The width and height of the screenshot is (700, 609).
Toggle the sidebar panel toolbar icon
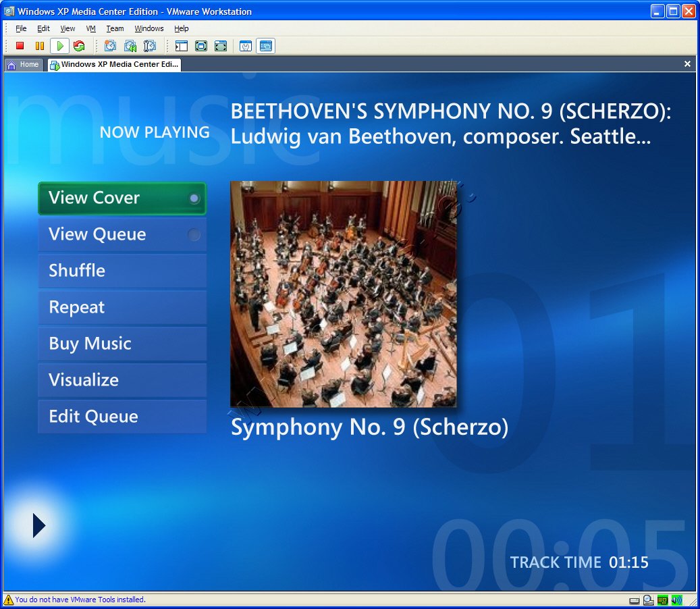coord(182,45)
